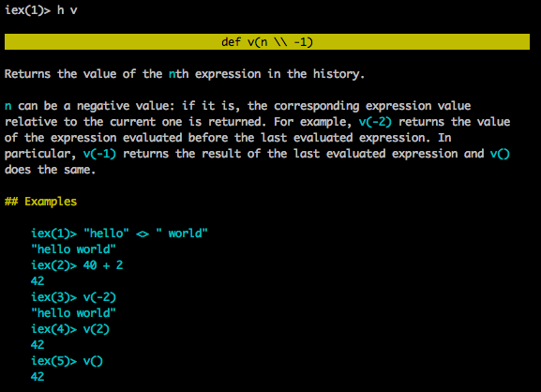The image size is (541, 392).
Task: Click the 'iex(2)> 40 + 2' example line
Action: pyautogui.click(x=77, y=265)
